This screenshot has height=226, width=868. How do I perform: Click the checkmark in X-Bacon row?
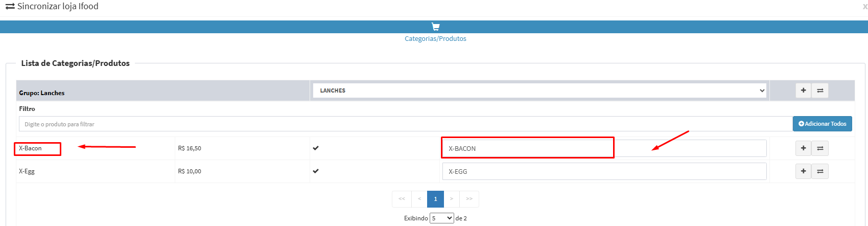coord(316,148)
